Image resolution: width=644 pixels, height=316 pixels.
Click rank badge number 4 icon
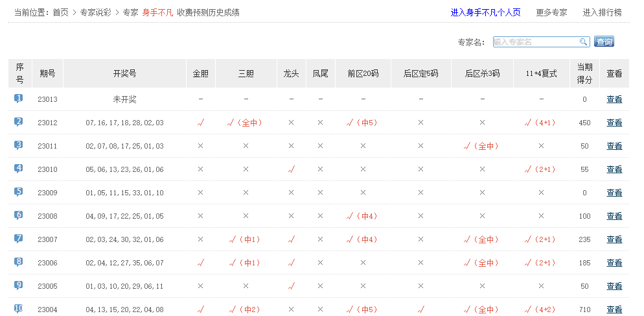tap(19, 169)
